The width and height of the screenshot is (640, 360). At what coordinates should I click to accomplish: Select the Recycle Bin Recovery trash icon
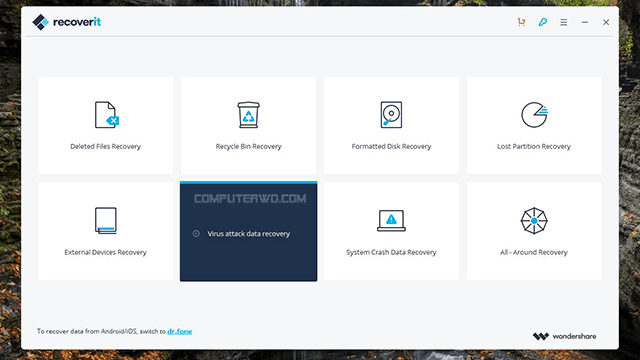[x=248, y=115]
